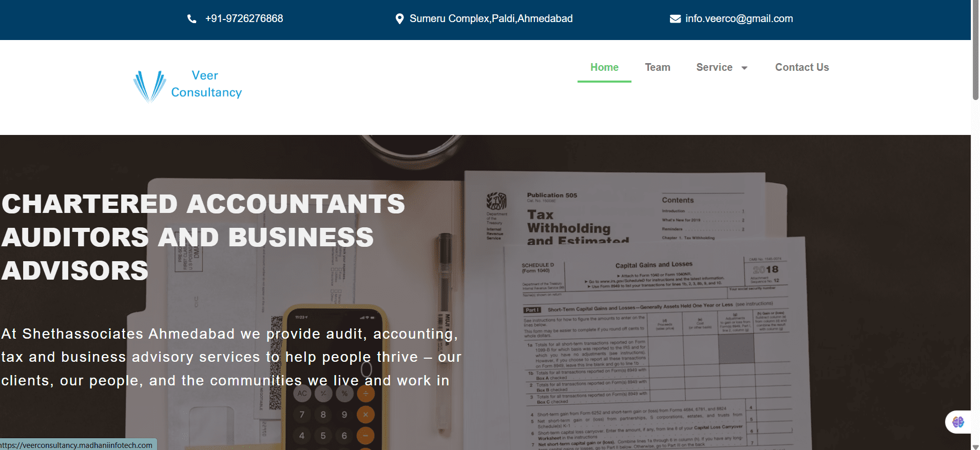Viewport: 980px width, 450px height.
Task: Click the scrollbar down arrow
Action: click(x=975, y=446)
